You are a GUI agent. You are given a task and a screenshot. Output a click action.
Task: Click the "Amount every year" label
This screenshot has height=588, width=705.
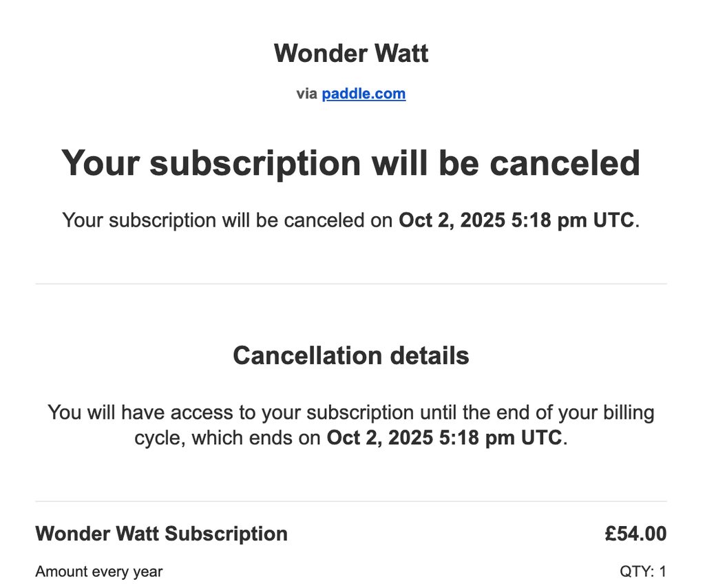point(98,571)
